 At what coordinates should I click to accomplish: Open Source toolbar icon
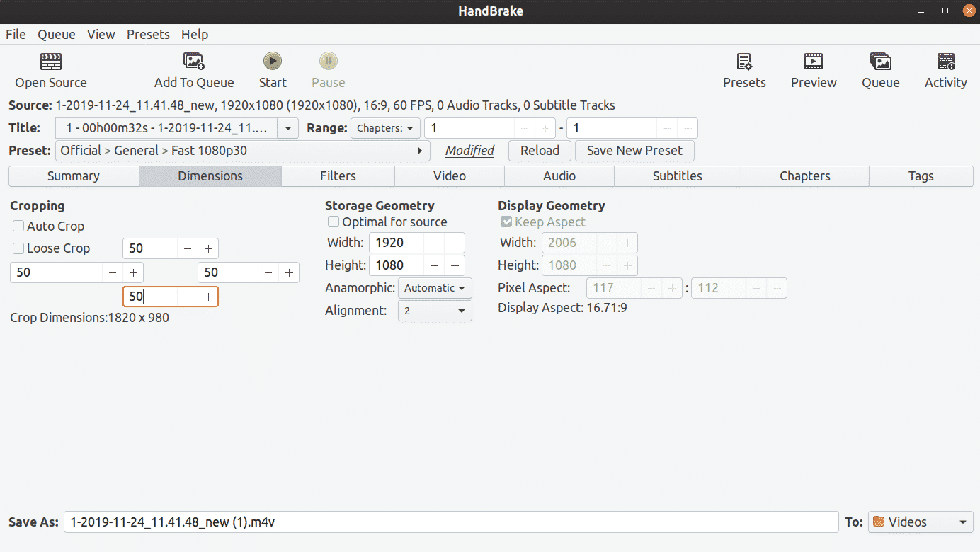click(51, 62)
